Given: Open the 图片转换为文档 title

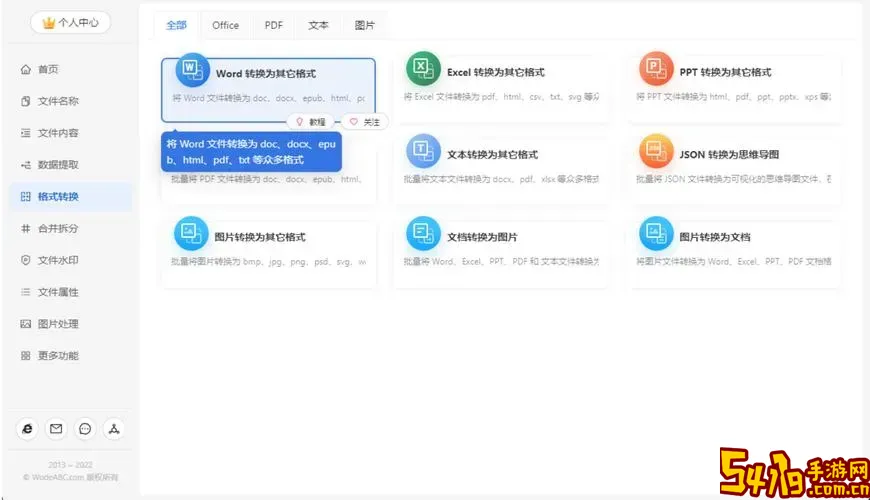Looking at the screenshot, I should (715, 237).
